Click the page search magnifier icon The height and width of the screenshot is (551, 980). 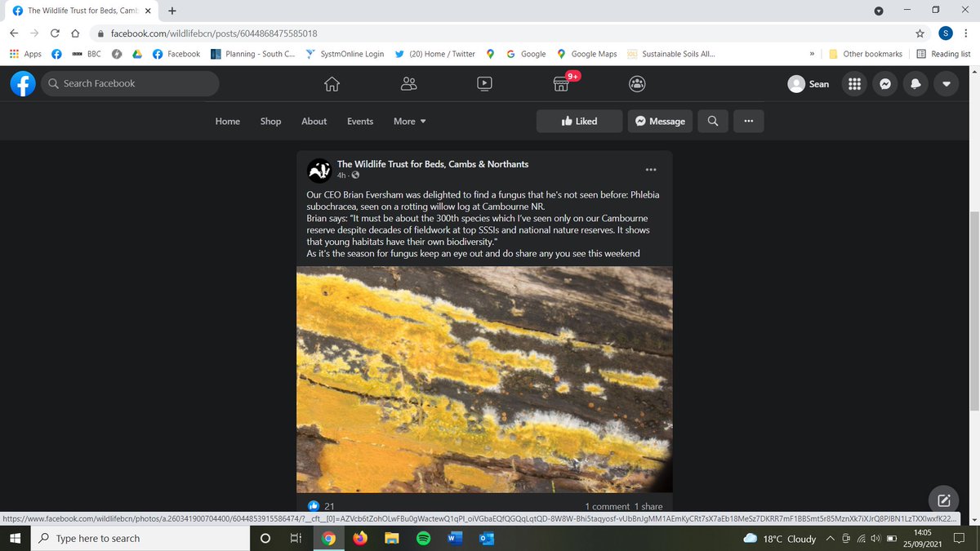[712, 121]
